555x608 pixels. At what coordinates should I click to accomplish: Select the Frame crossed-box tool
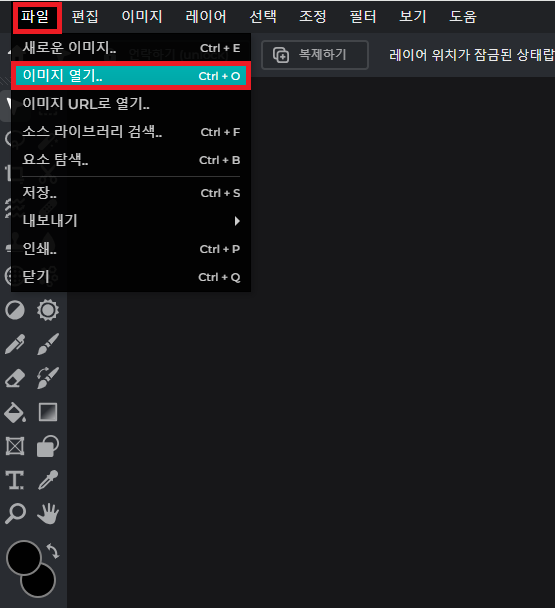15,446
